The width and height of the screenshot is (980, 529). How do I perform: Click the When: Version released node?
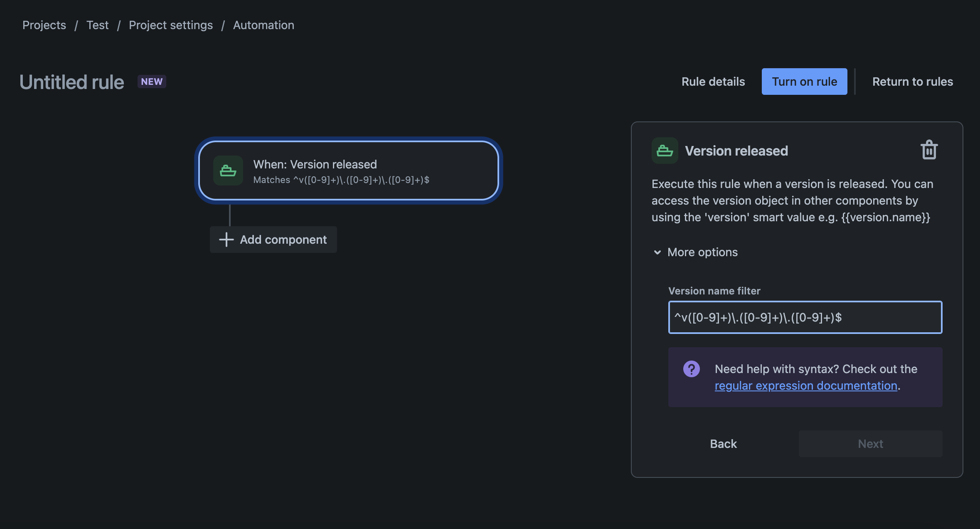[x=349, y=170]
